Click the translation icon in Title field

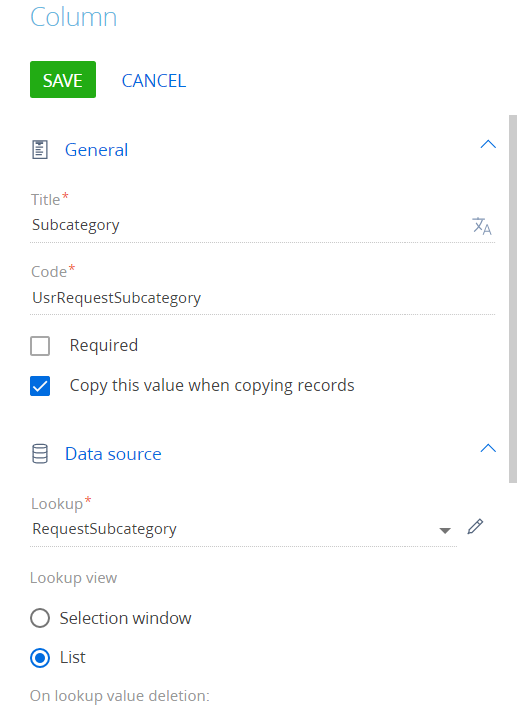[481, 226]
